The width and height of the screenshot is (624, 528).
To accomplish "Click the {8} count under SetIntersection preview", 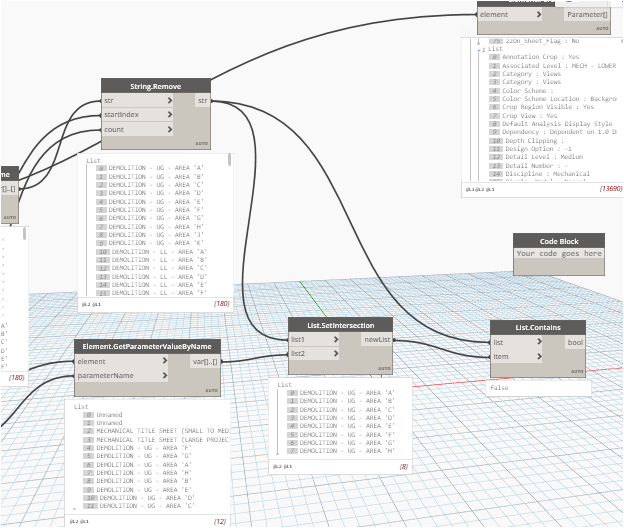I will coord(404,466).
